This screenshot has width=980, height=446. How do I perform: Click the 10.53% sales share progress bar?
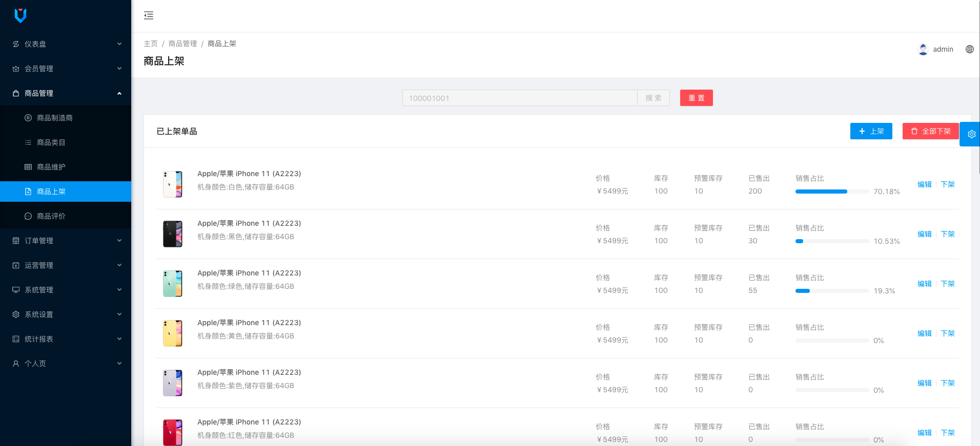[832, 241]
